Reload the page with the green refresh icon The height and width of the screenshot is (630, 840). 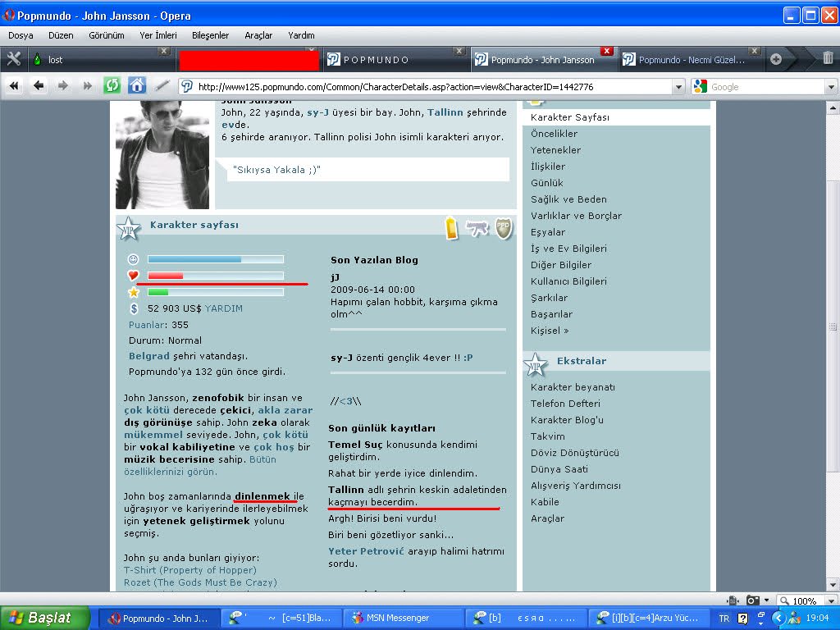coord(112,85)
